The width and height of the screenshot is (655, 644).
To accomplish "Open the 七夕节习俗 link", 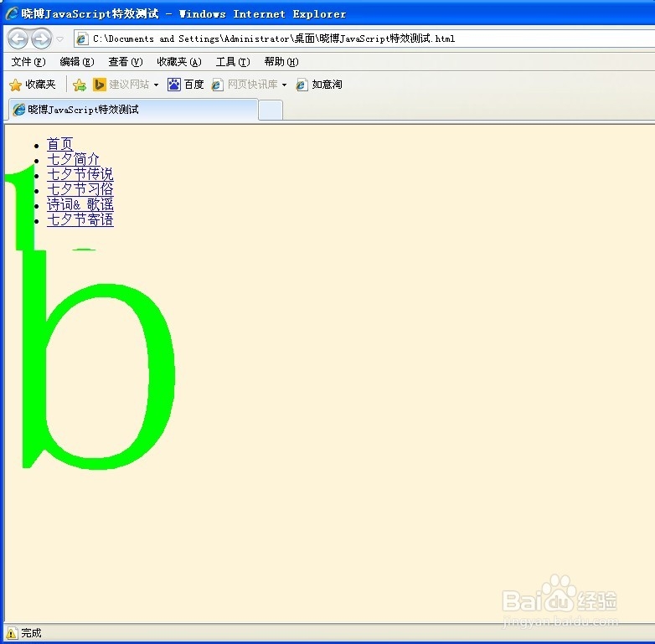I will click(80, 189).
